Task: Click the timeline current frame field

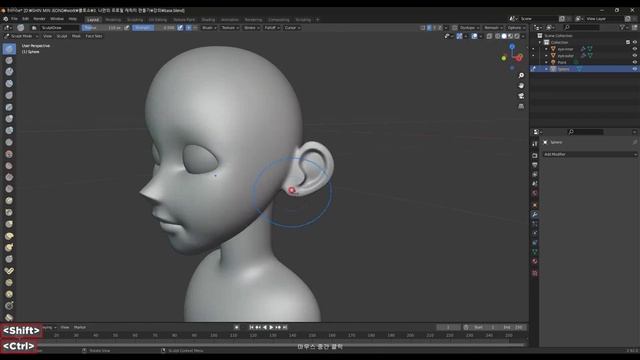Action: [448, 327]
